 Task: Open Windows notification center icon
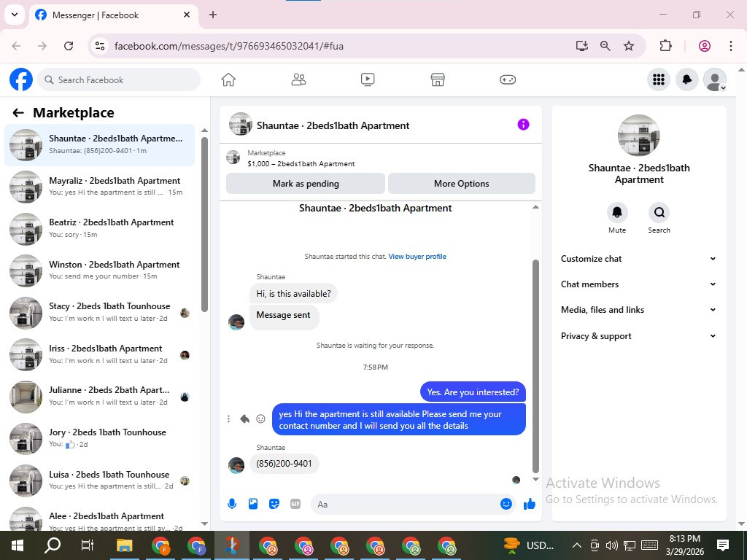click(x=723, y=545)
